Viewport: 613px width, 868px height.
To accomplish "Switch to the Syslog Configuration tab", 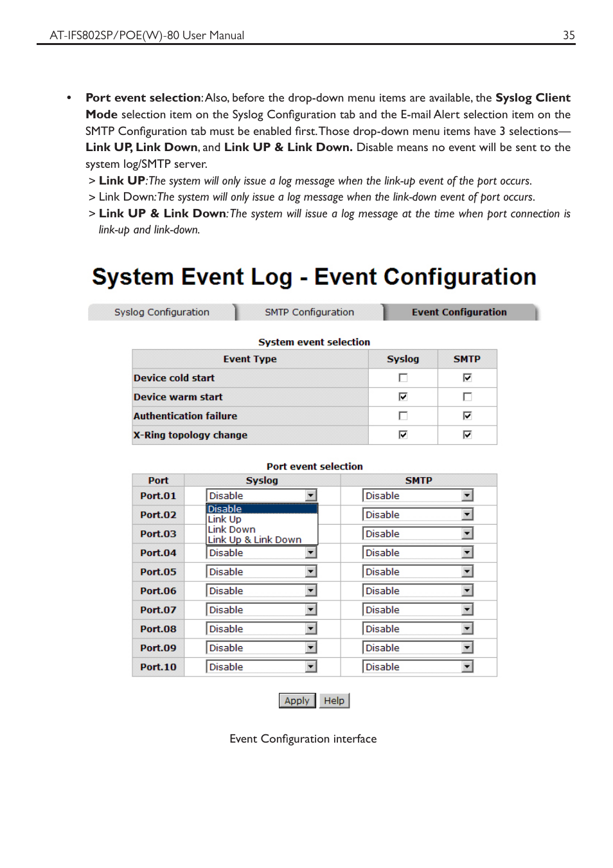I will pyautogui.click(x=162, y=312).
